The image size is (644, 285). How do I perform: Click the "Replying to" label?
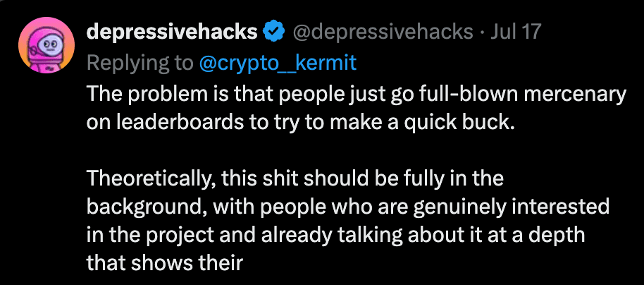[x=140, y=63]
